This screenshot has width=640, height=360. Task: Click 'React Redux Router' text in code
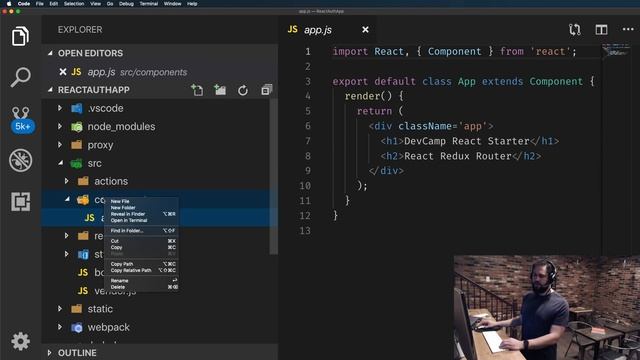[458, 156]
